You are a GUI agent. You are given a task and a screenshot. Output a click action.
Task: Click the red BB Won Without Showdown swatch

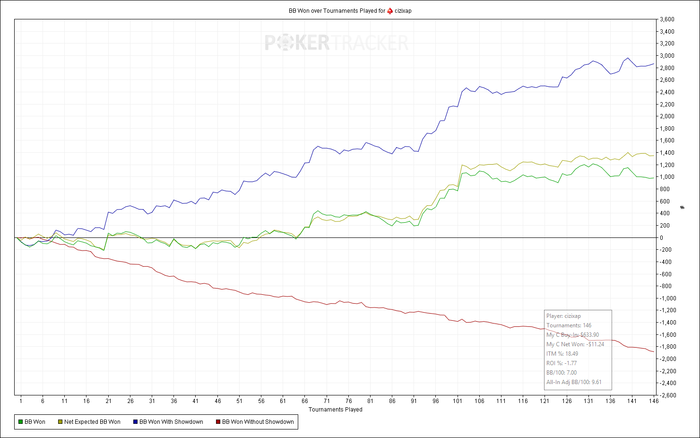pyautogui.click(x=218, y=422)
